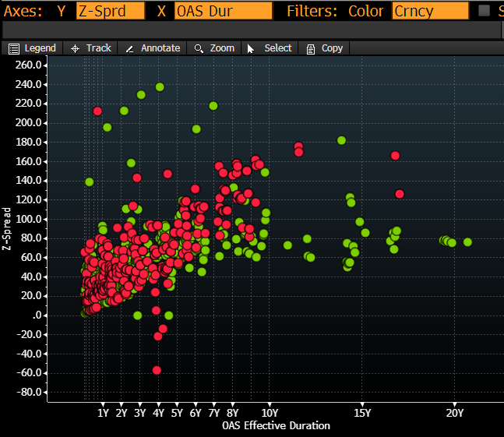Click the Legend button label
Image resolution: width=504 pixels, height=437 pixels.
click(x=41, y=48)
